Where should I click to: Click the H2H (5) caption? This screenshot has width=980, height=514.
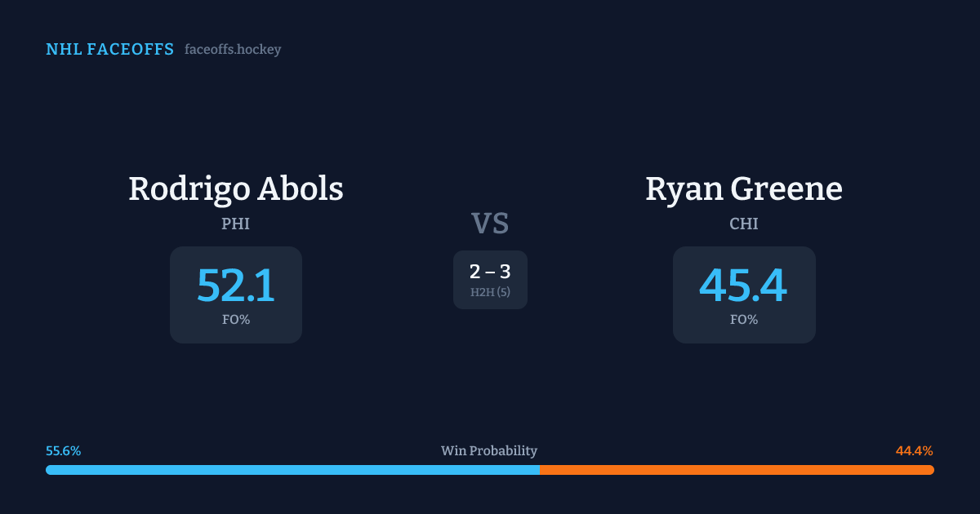(x=490, y=292)
